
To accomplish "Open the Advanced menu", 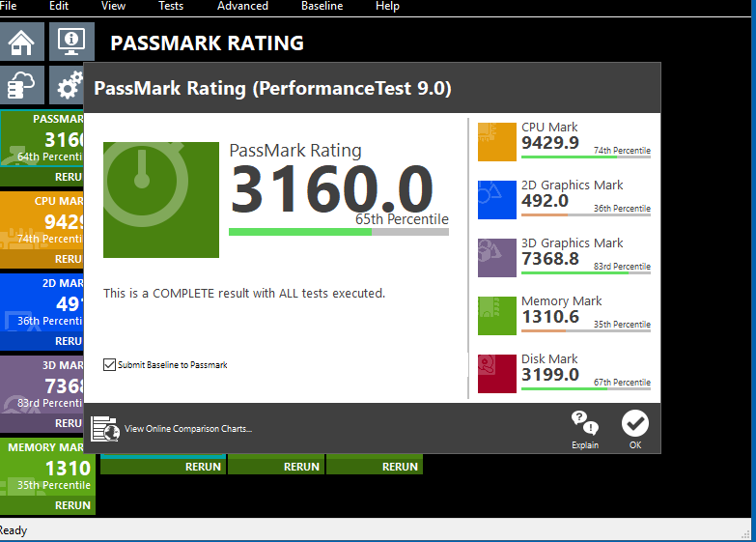I will [x=242, y=6].
